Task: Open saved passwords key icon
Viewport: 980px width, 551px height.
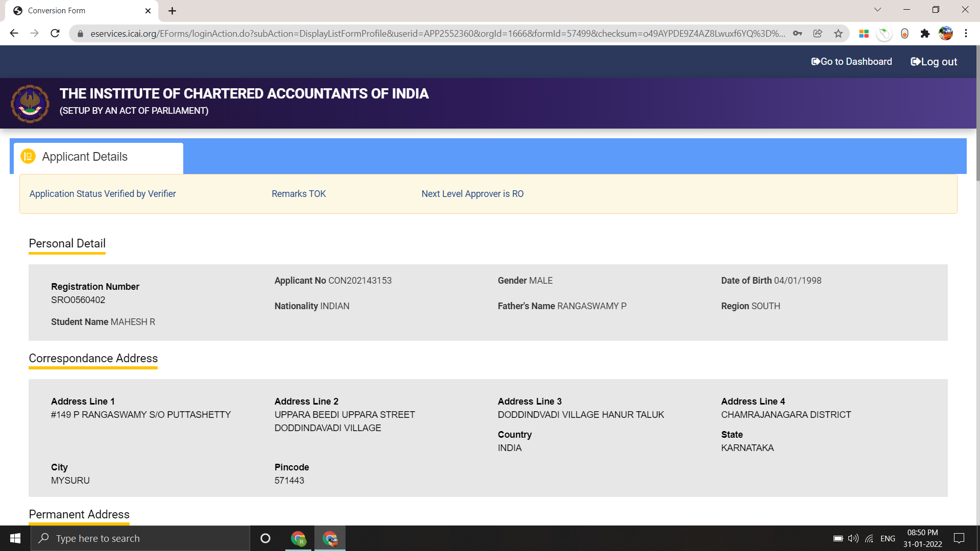Action: tap(797, 33)
